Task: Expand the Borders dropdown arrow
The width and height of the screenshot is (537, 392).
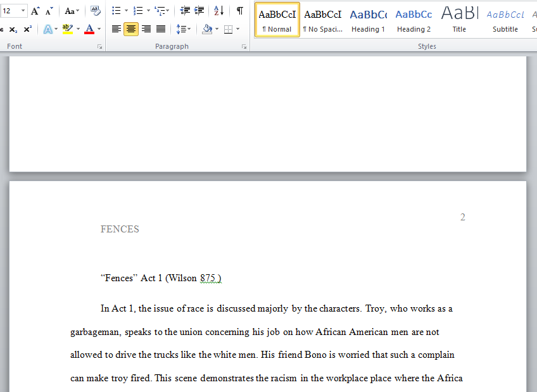Action: tap(237, 29)
